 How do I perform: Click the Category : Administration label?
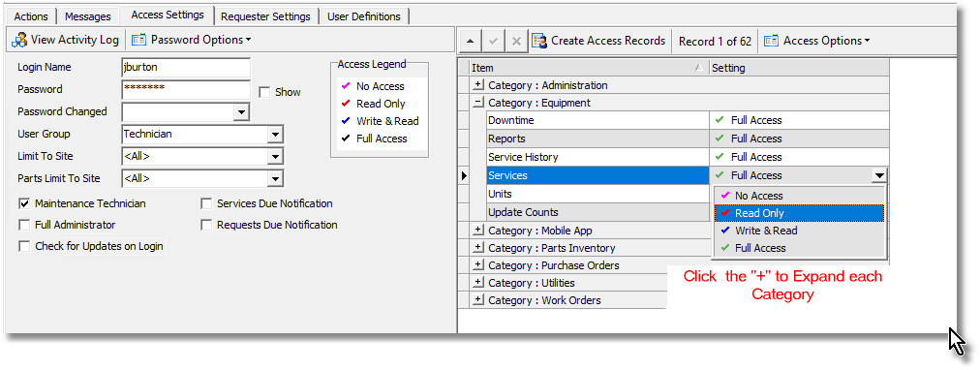click(547, 85)
